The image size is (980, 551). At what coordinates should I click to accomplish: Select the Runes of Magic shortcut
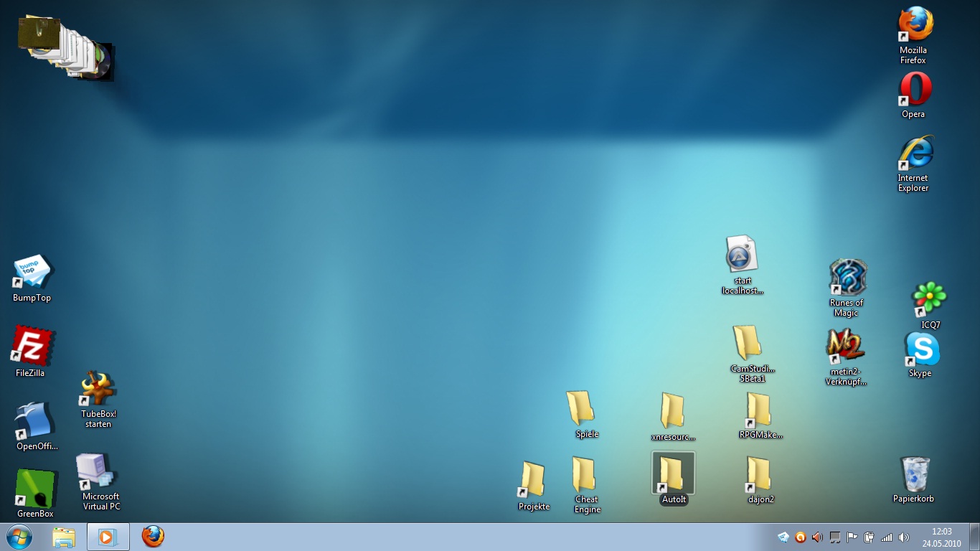847,278
